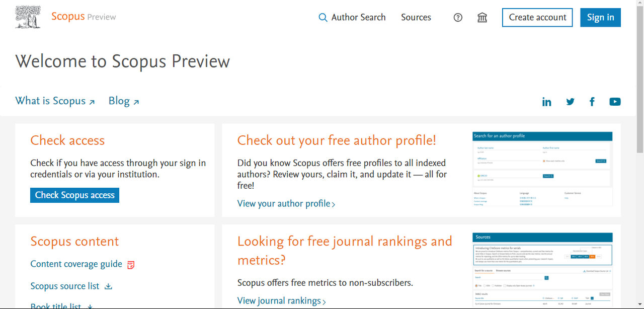
Task: Click the chevron after View journal rankings
Action: click(x=324, y=301)
